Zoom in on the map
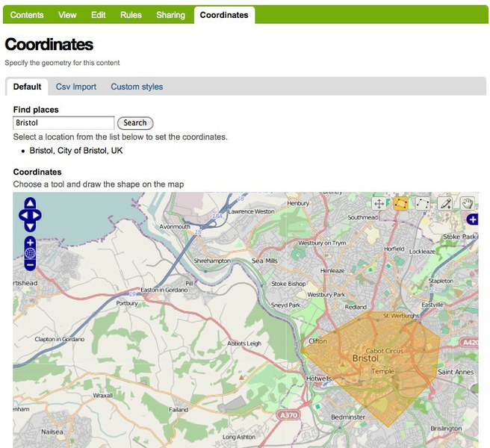The image size is (490, 448). tap(30, 242)
